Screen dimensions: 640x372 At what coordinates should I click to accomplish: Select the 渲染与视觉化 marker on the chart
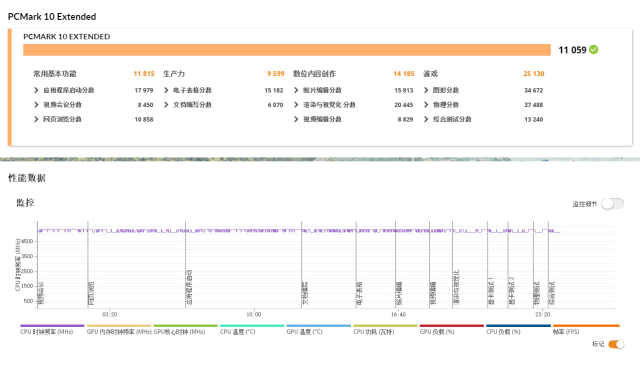tap(456, 287)
